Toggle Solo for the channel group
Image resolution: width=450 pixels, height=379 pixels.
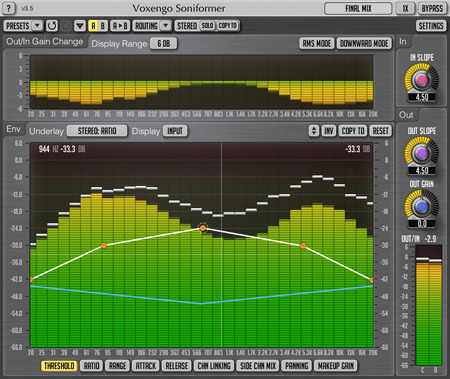pos(207,26)
